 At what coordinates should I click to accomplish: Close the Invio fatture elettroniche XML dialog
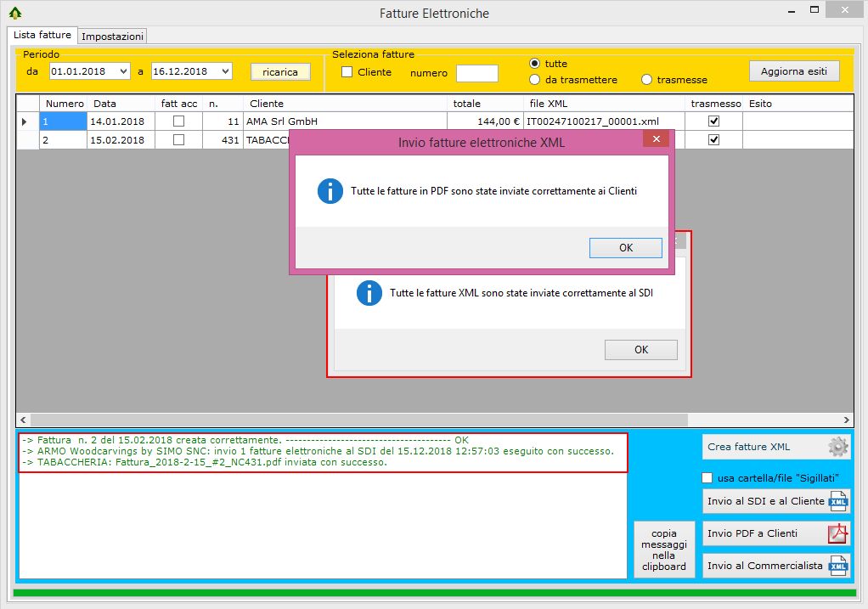(x=654, y=142)
